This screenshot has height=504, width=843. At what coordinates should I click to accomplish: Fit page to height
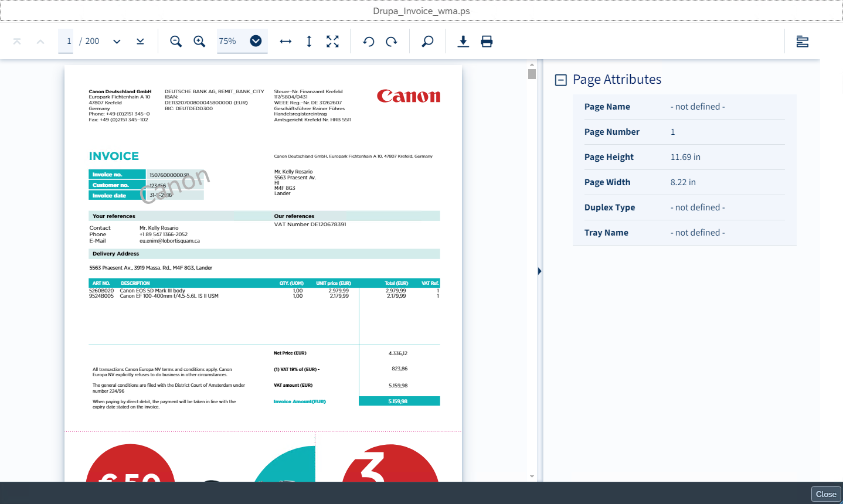[x=309, y=41]
